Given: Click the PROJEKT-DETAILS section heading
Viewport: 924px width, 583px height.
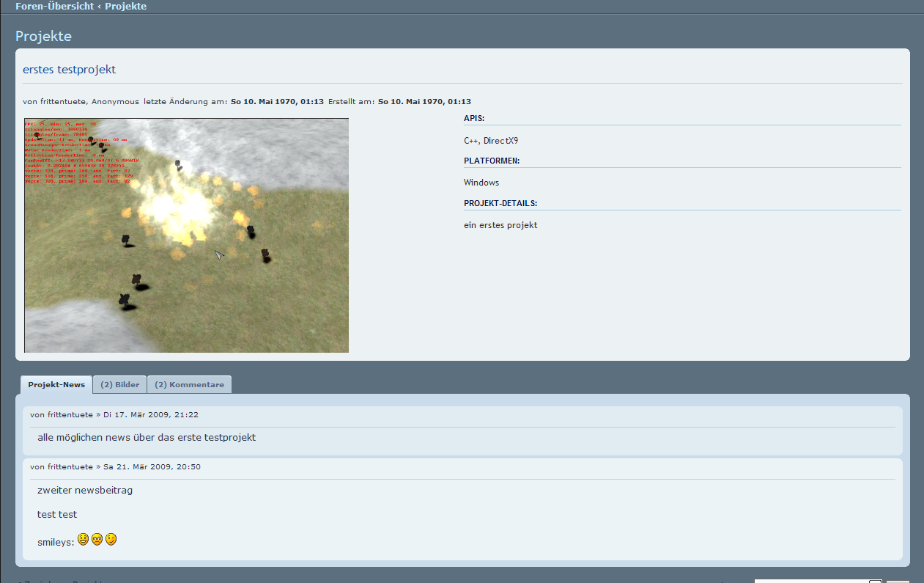Looking at the screenshot, I should pyautogui.click(x=500, y=204).
